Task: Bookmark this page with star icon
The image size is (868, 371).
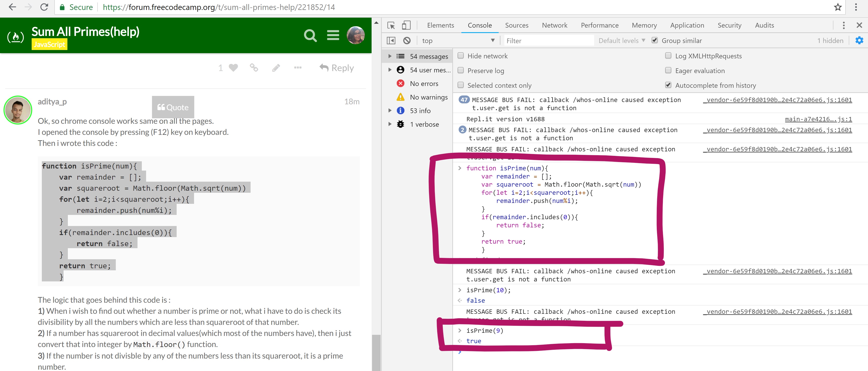Action: [838, 7]
